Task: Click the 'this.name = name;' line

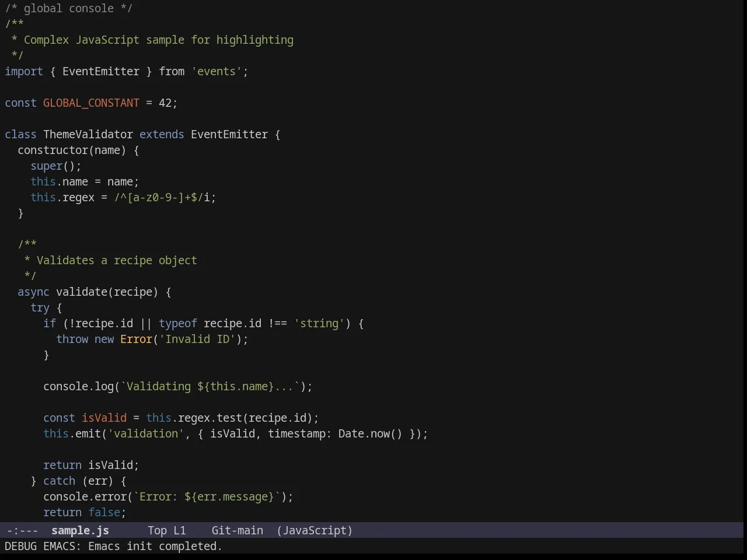Action: (x=85, y=181)
